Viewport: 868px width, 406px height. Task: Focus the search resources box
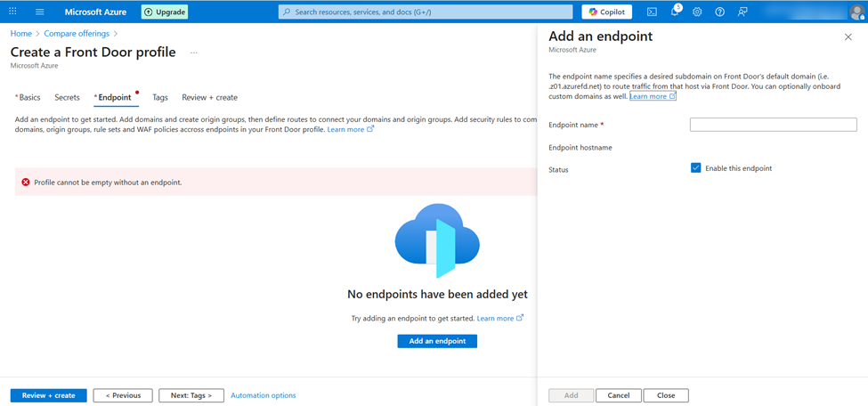[426, 12]
